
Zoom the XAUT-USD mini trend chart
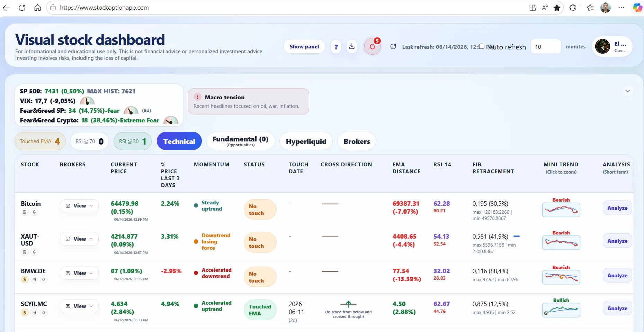(561, 243)
